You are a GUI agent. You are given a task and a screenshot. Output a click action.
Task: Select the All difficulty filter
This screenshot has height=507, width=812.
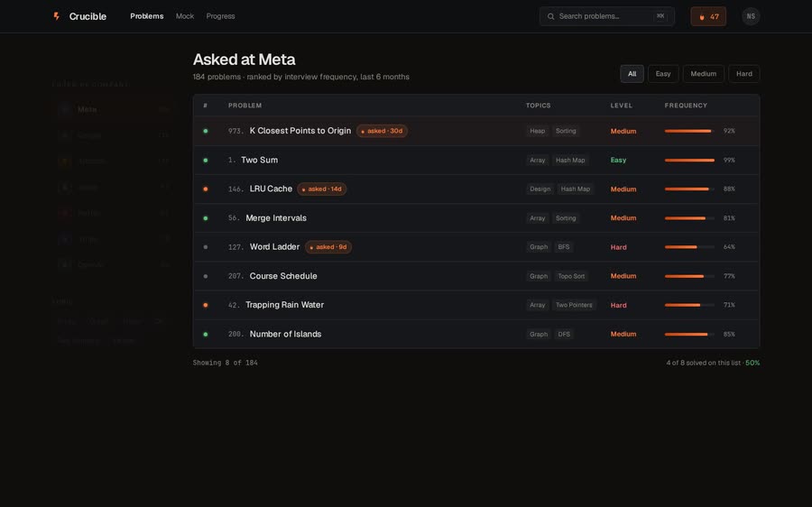pyautogui.click(x=632, y=74)
